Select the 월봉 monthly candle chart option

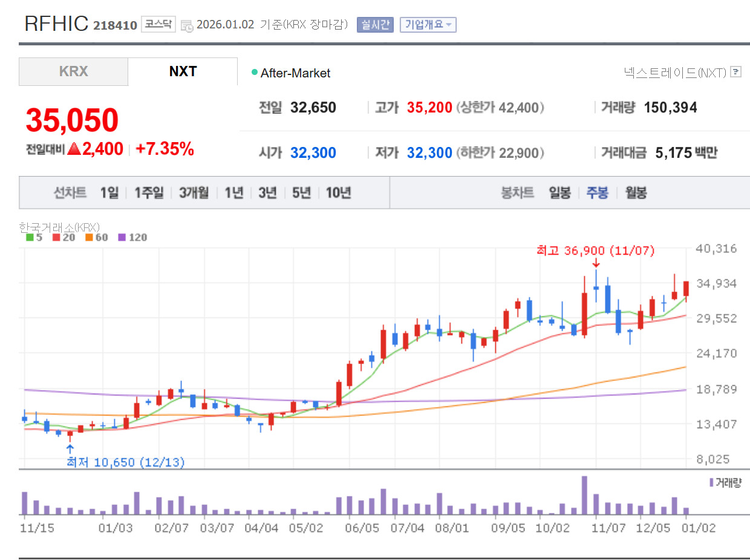[636, 193]
